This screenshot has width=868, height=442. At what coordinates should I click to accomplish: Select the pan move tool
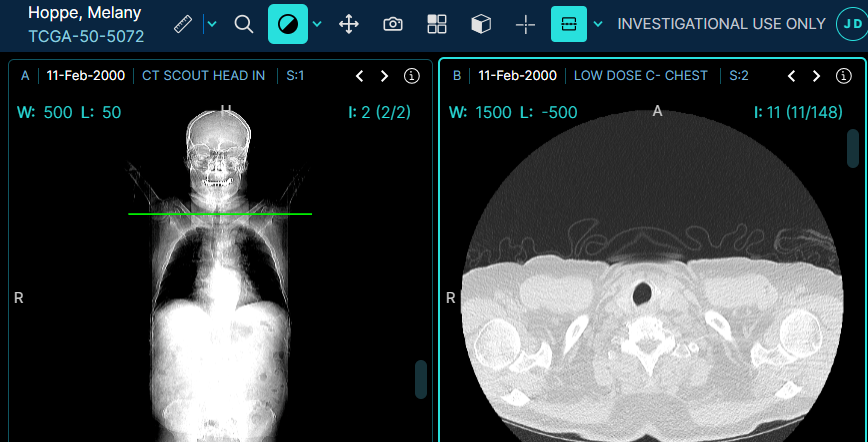[349, 24]
